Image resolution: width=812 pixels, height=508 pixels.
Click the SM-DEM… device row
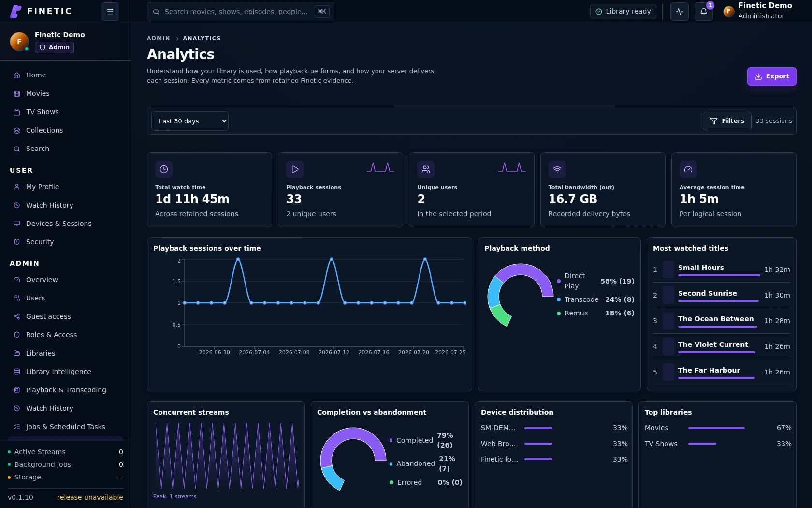coord(554,428)
